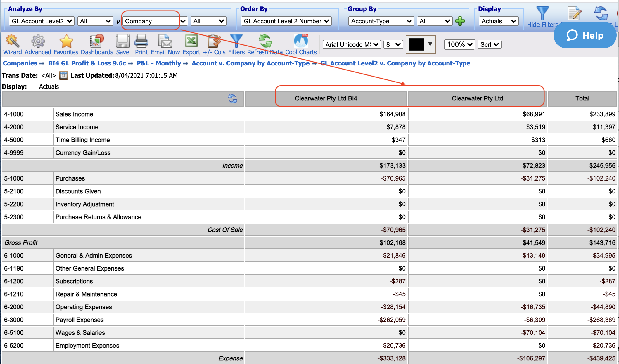
Task: Open Display Actuals dropdown
Action: 499,21
